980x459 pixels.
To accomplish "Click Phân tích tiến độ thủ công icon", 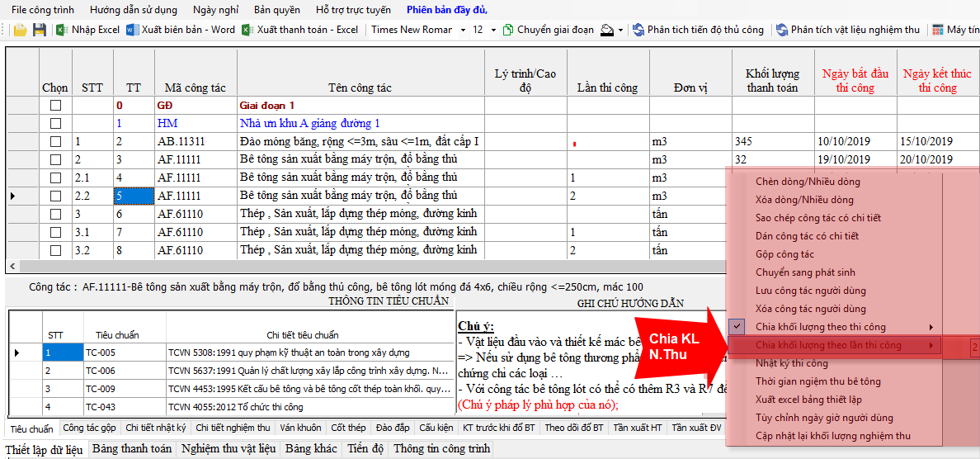I will [x=638, y=30].
